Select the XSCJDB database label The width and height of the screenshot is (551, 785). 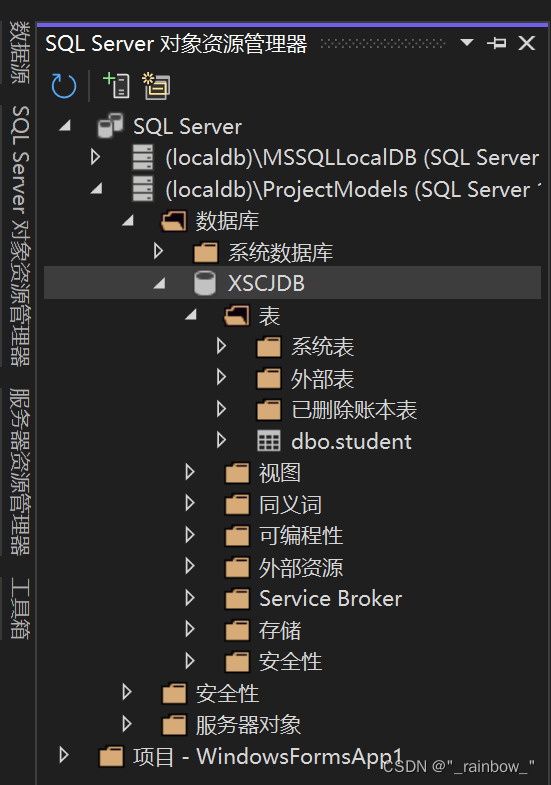pyautogui.click(x=266, y=283)
